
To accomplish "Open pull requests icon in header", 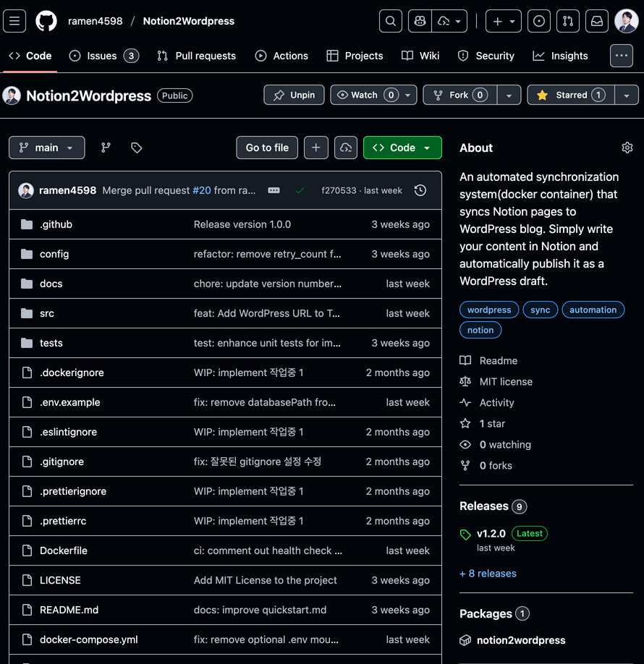I will [568, 21].
